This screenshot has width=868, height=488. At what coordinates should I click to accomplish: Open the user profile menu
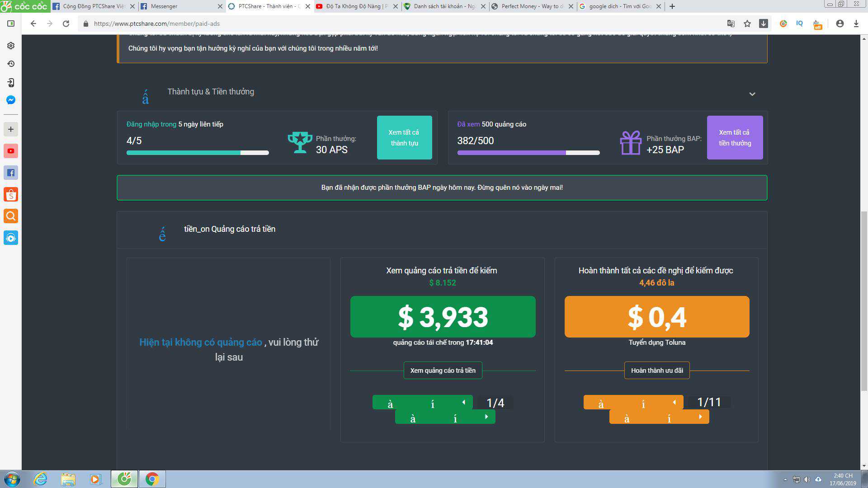840,23
